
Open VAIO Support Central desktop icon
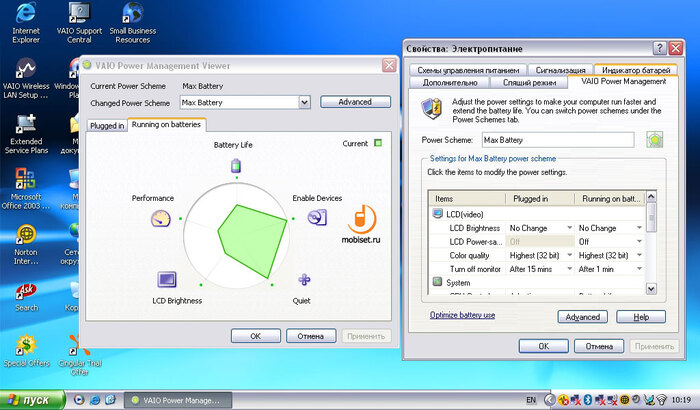coord(81,15)
